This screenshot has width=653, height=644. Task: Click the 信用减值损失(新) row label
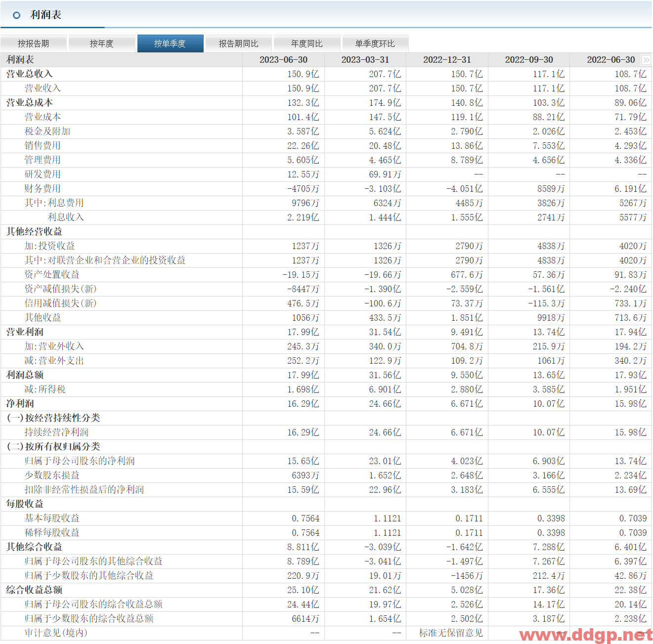click(x=60, y=303)
